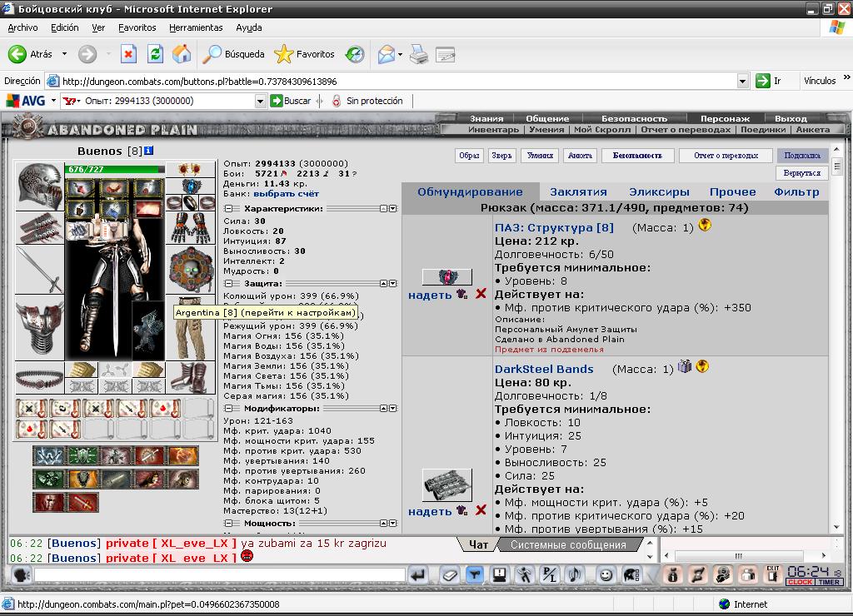Open the clawed bracers equipment slot
The image size is (853, 616).
click(39, 227)
